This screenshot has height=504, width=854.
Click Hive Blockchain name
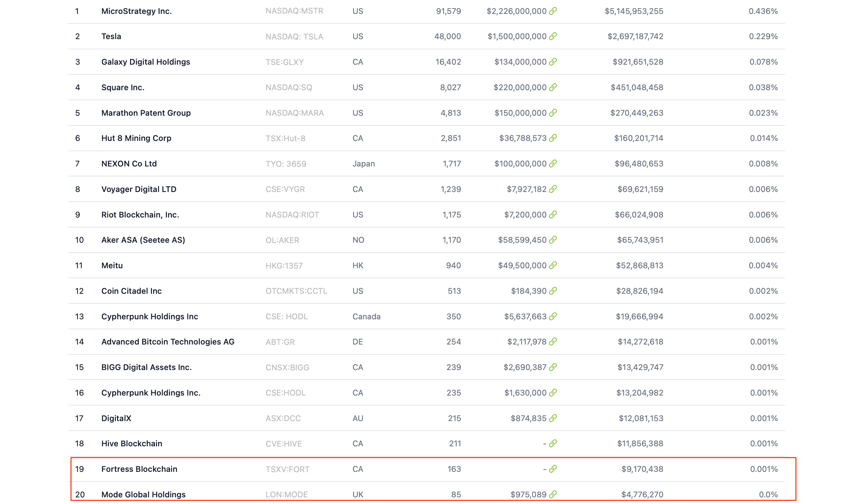[x=132, y=444]
